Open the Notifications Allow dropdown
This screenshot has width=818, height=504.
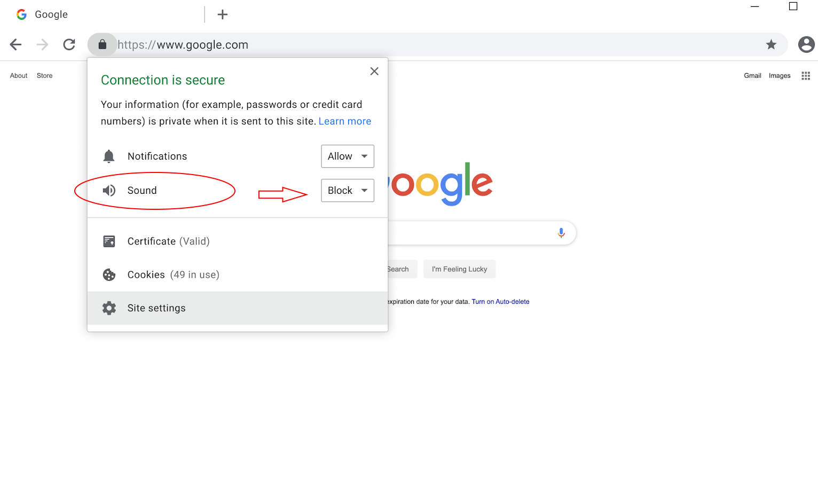tap(348, 156)
